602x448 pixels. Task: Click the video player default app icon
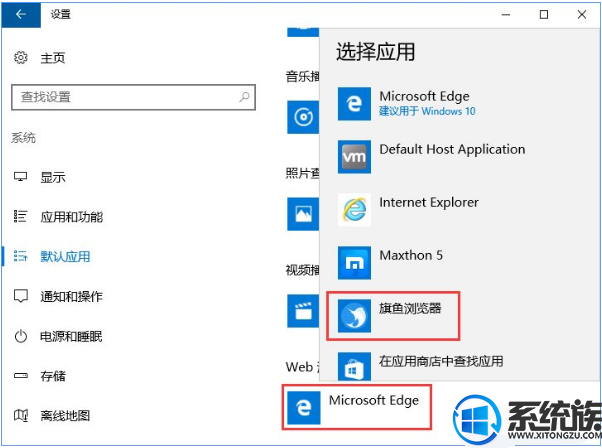[303, 311]
